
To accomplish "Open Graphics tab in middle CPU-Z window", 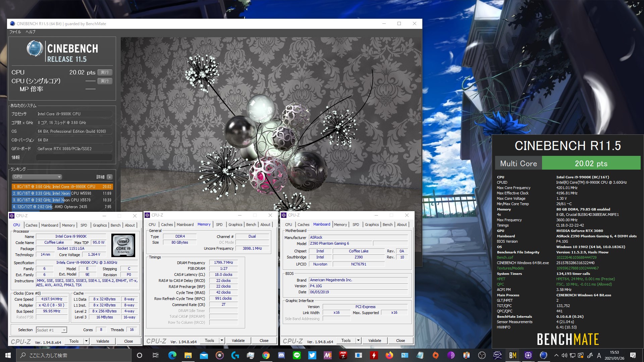I will coord(235,225).
